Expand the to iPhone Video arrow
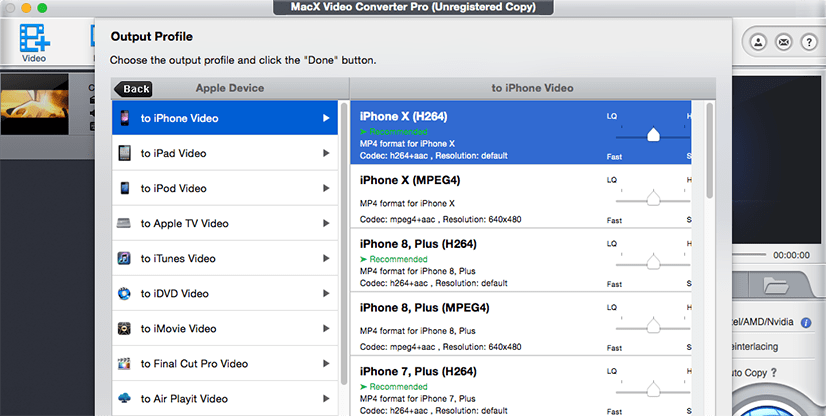The image size is (826, 416). [326, 118]
